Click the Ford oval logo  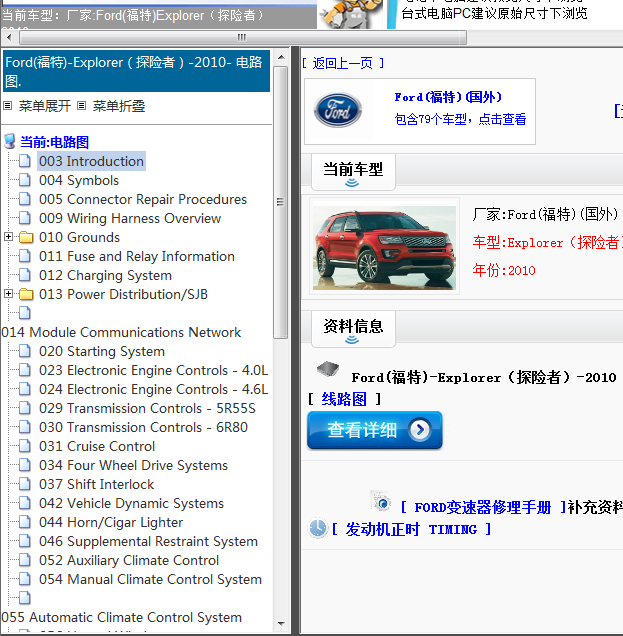[x=338, y=110]
